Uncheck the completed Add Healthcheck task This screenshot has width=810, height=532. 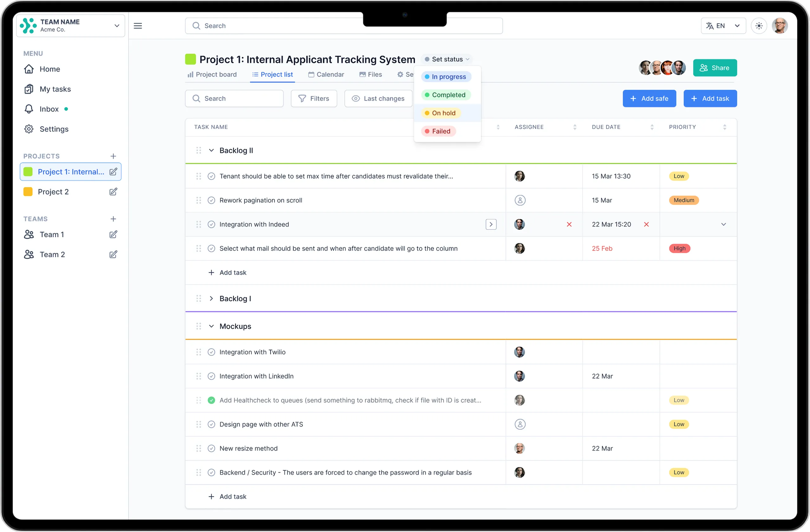211,401
